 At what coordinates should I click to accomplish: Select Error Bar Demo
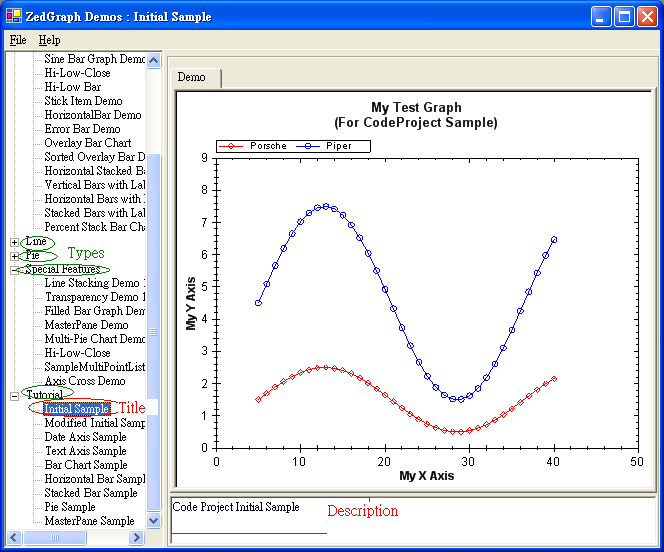pos(83,129)
